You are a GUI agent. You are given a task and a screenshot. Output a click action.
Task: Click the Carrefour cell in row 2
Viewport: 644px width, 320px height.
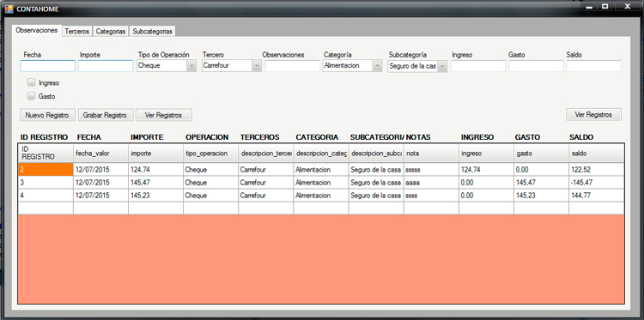coord(265,169)
